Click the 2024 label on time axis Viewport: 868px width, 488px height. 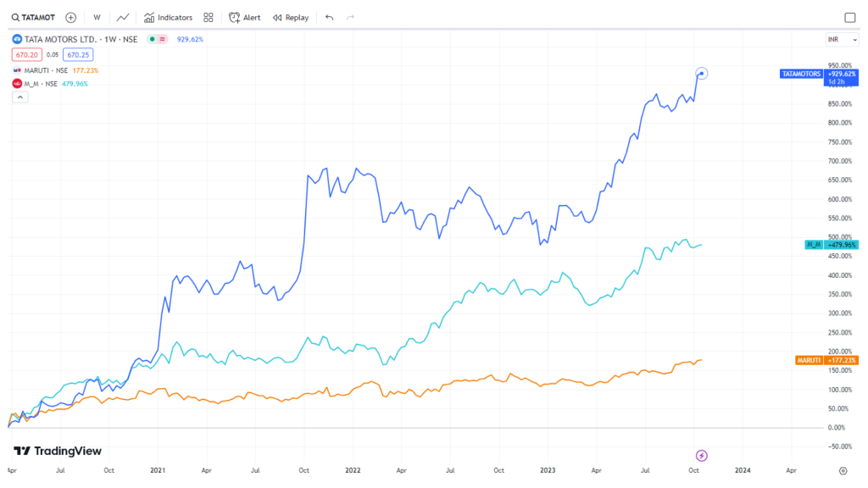tap(743, 470)
